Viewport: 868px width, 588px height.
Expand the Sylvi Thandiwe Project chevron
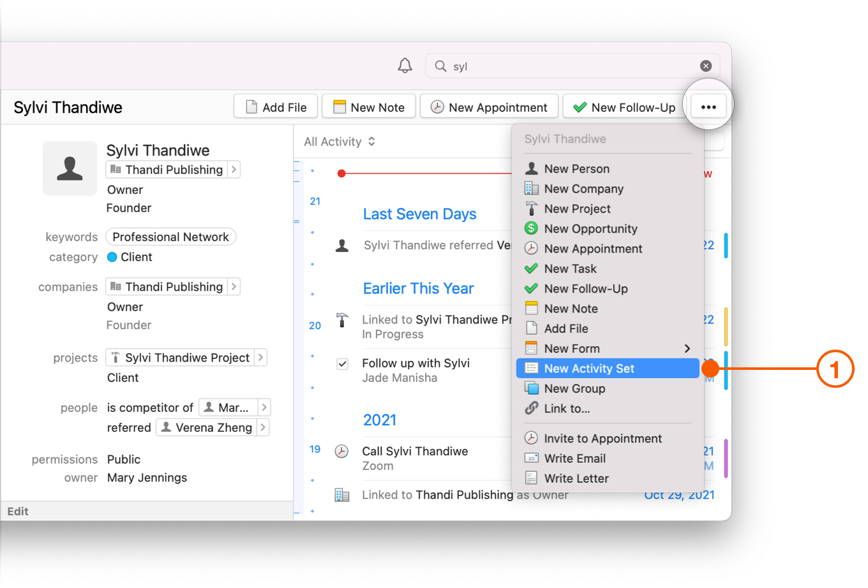click(x=260, y=358)
